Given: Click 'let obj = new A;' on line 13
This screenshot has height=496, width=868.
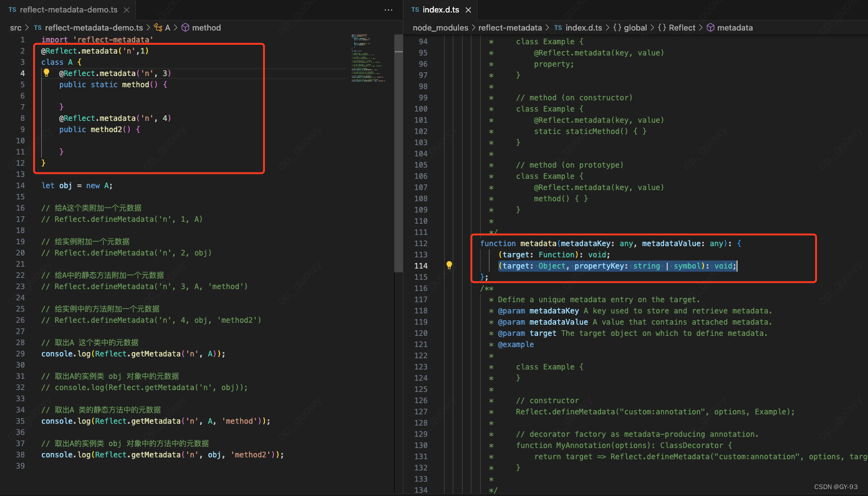Looking at the screenshot, I should point(77,185).
